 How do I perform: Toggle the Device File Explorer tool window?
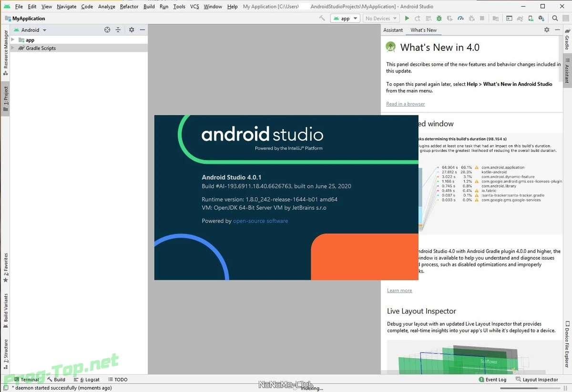567,344
